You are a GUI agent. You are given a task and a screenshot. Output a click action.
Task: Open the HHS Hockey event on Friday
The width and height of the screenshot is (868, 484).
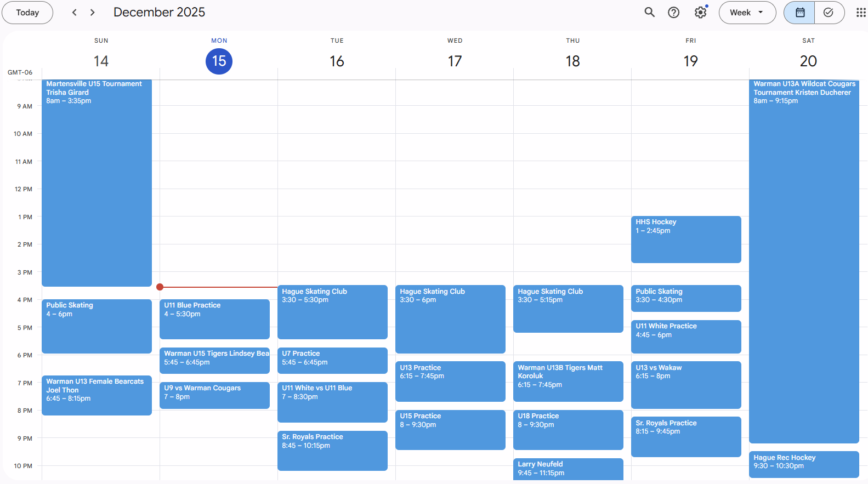685,239
